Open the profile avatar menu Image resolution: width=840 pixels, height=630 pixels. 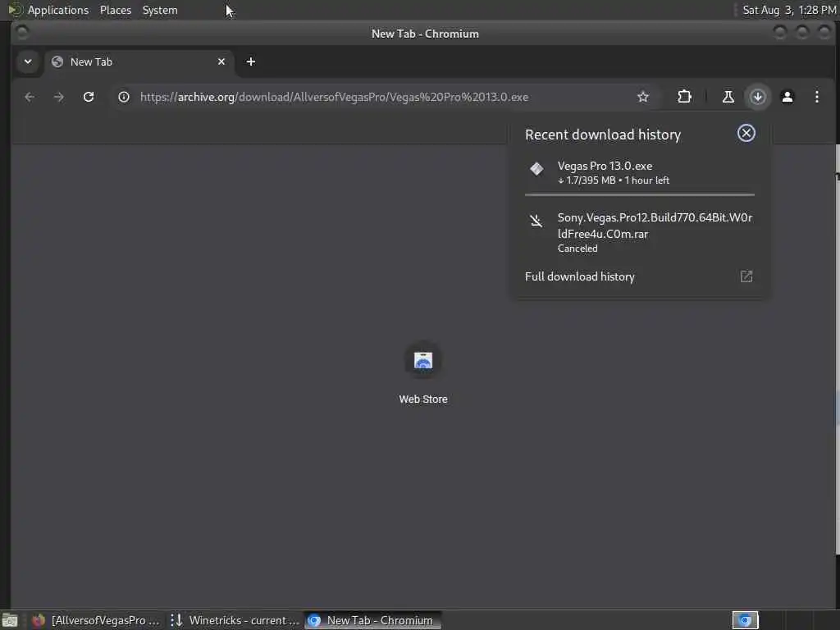coord(787,97)
